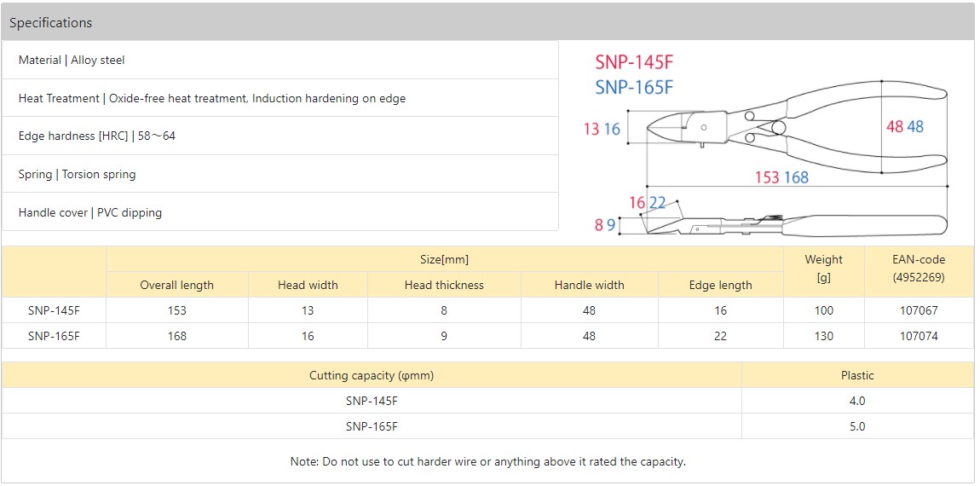
Task: Click SNP-165F handle width value 48
Action: (x=589, y=336)
